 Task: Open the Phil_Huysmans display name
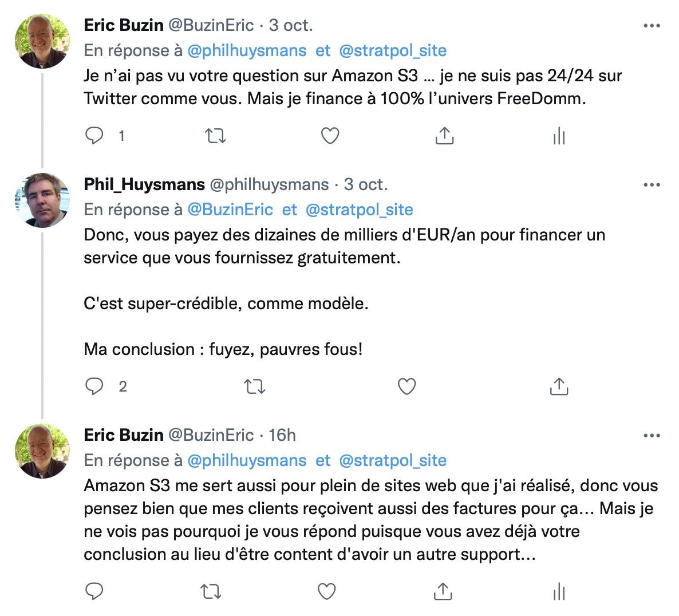[x=144, y=184]
